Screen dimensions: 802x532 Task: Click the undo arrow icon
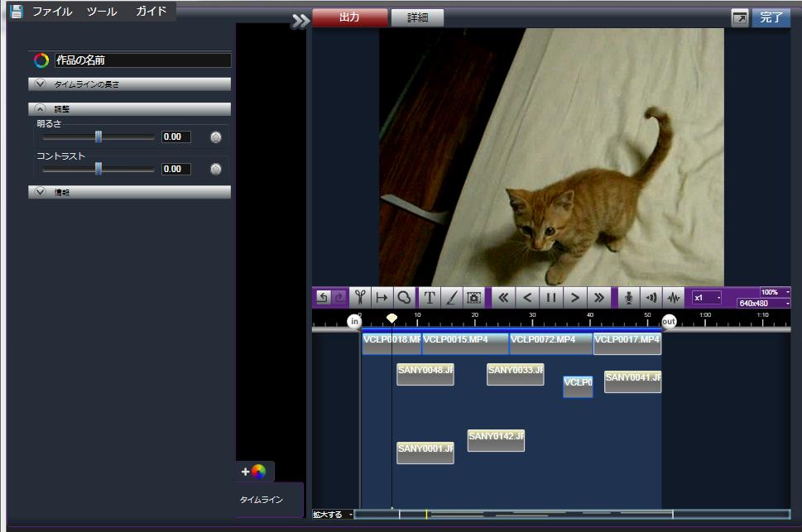[324, 298]
